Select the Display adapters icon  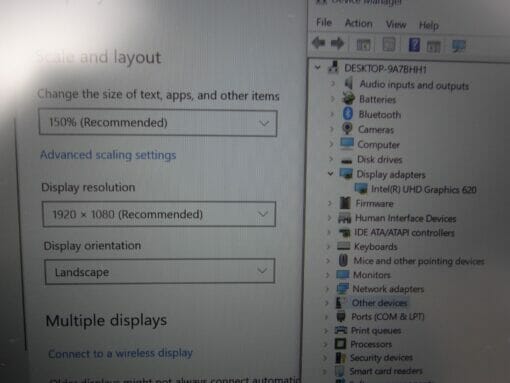coord(346,173)
